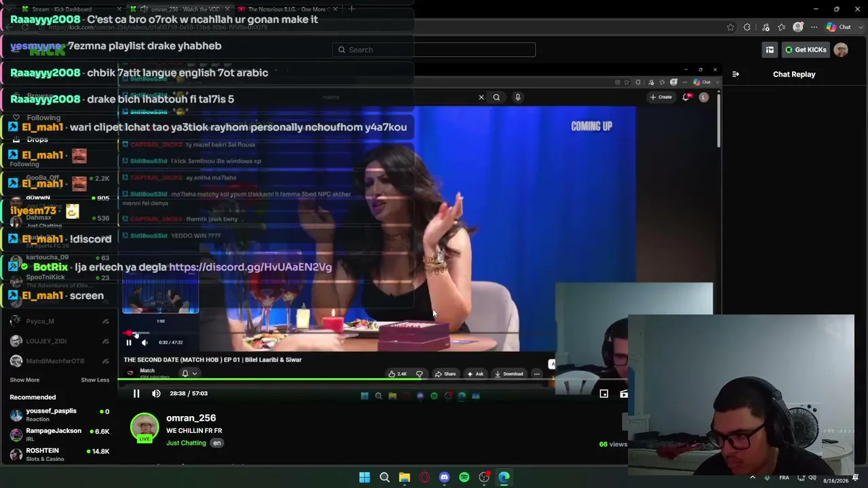Open the browser profile avatar

point(798,27)
